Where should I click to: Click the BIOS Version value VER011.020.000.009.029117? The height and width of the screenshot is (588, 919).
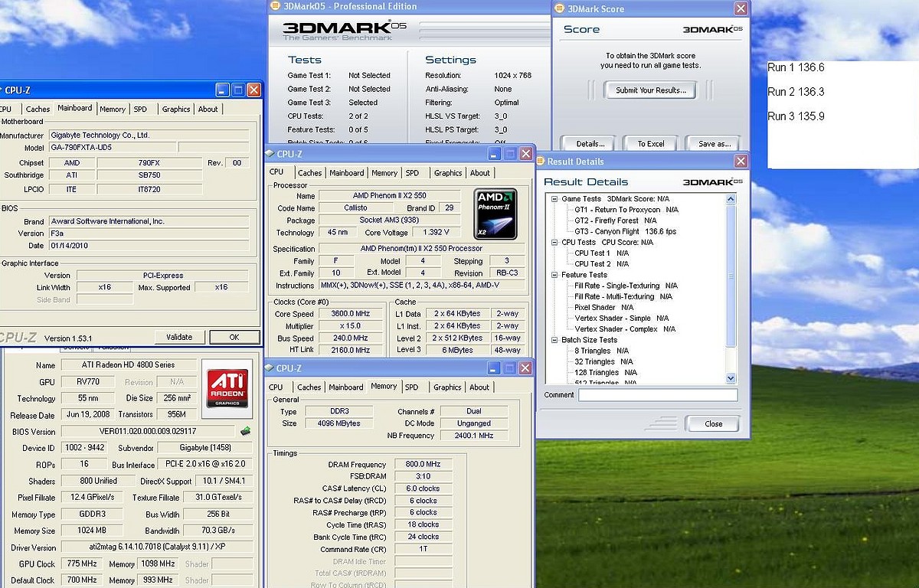pos(148,432)
